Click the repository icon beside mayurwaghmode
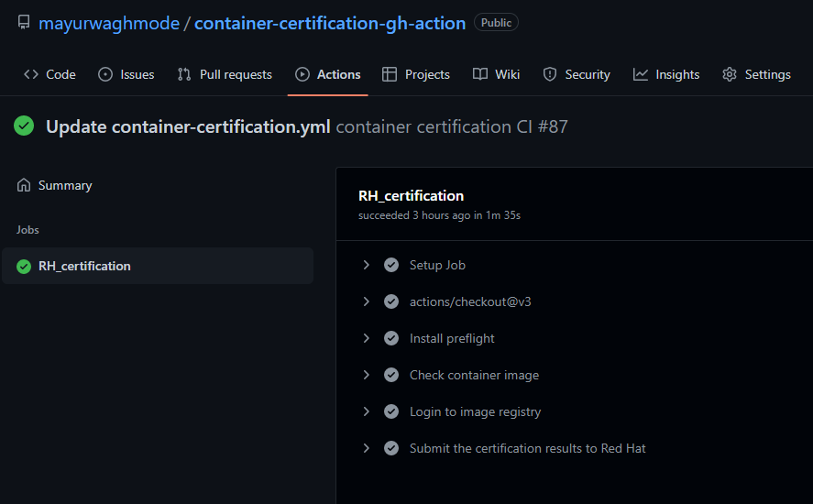The image size is (813, 504). point(24,23)
